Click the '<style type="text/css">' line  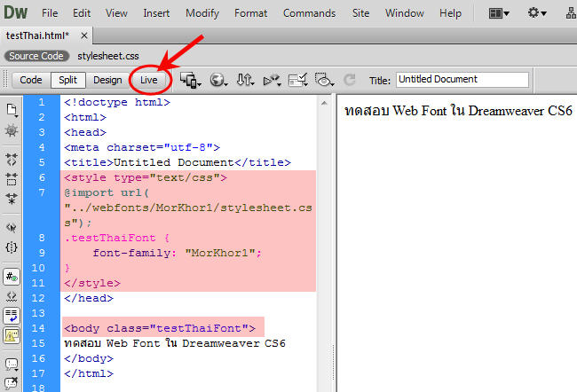[x=146, y=177]
